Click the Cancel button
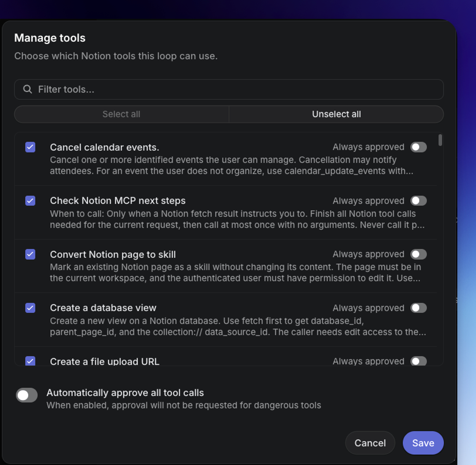The image size is (476, 465). (x=370, y=443)
